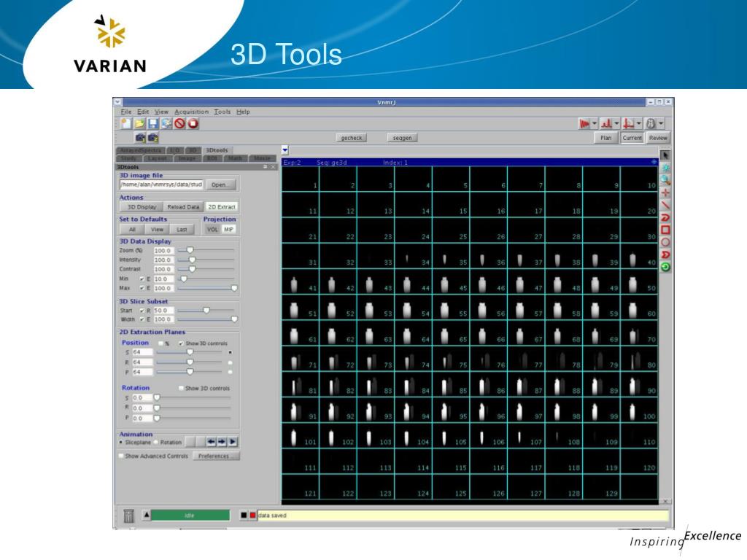Select the red line drawing tool

[665, 205]
